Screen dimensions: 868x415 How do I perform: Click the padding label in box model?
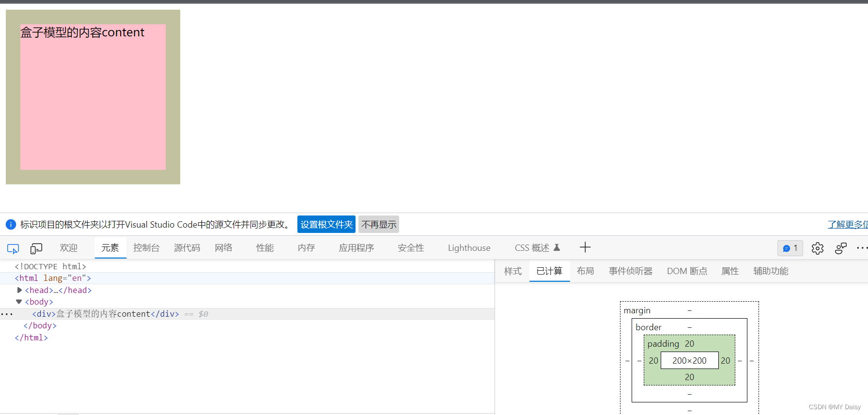(663, 344)
